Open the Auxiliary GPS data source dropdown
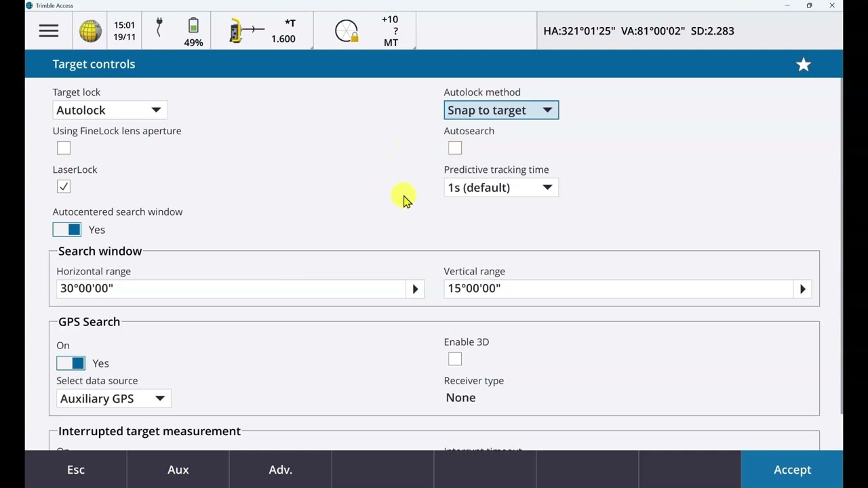 [x=113, y=399]
